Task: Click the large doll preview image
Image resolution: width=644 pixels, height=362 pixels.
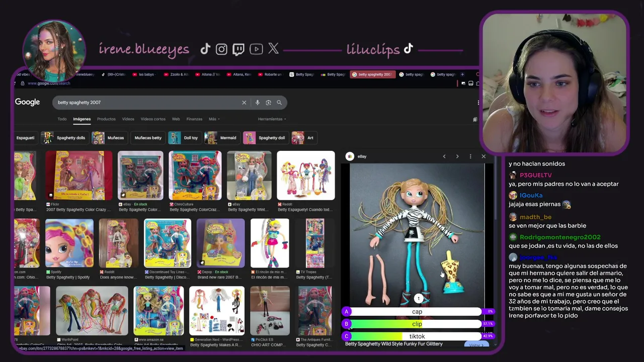Action: tap(417, 234)
